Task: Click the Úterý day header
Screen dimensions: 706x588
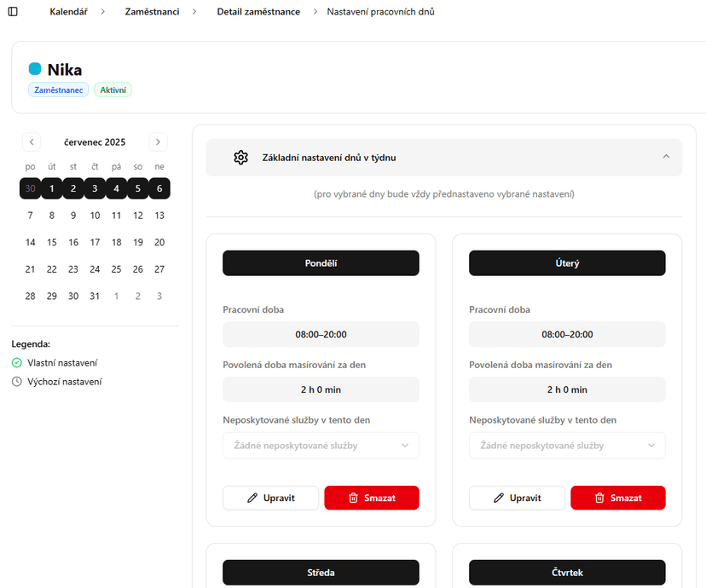Action: [x=567, y=263]
